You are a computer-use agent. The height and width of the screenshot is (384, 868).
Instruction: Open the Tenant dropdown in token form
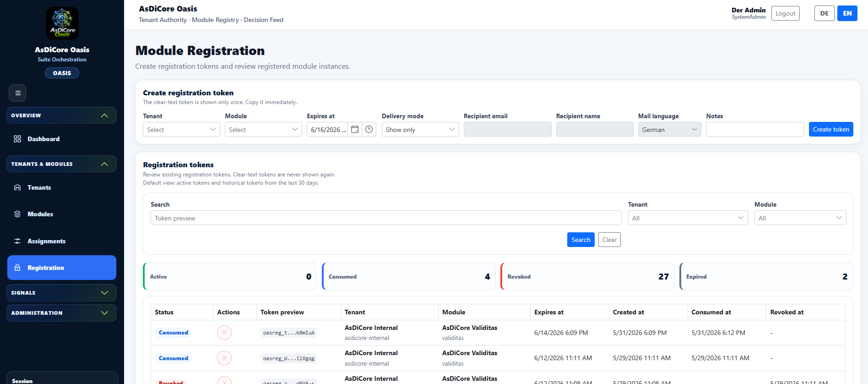pyautogui.click(x=181, y=130)
